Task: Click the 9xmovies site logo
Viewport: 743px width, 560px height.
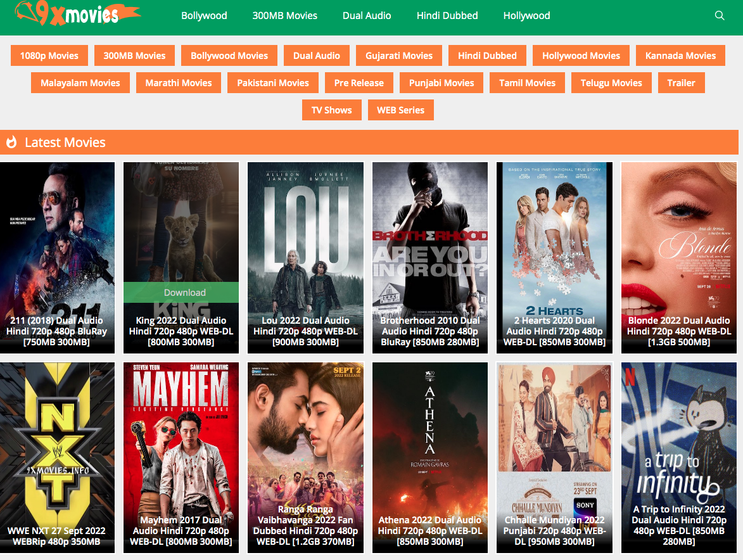Action: click(78, 13)
